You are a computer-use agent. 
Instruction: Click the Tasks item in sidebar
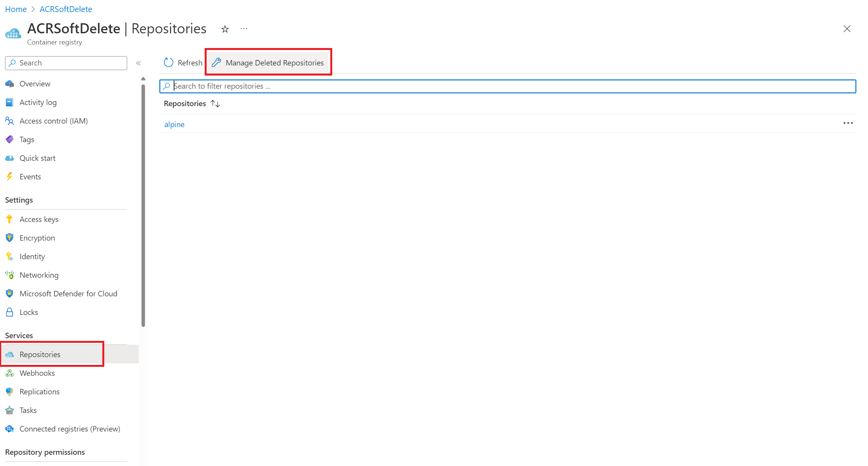coord(28,410)
